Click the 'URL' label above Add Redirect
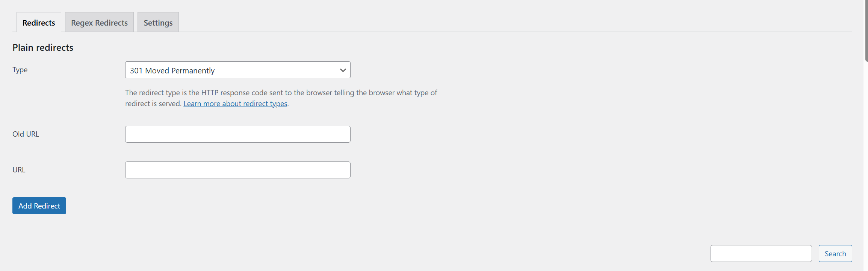This screenshot has height=271, width=868. pyautogui.click(x=19, y=170)
